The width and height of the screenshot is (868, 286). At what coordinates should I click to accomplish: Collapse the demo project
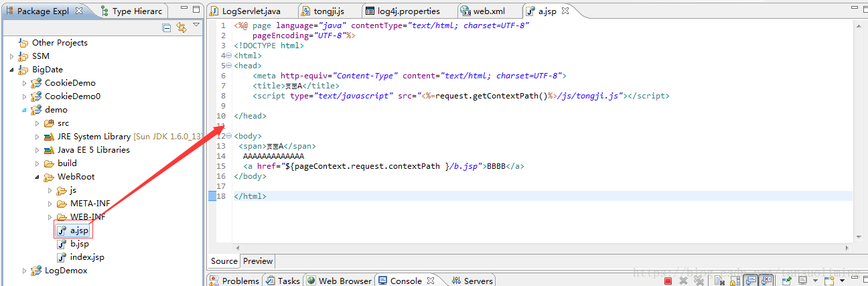(25, 110)
